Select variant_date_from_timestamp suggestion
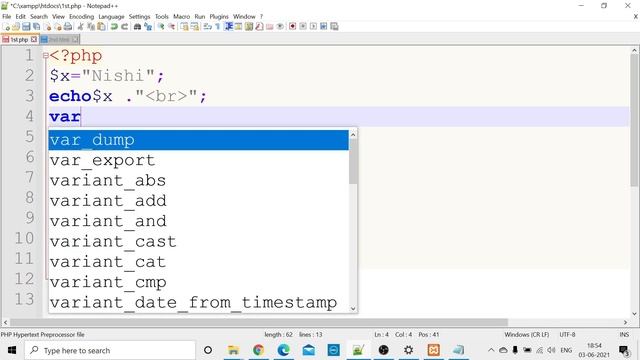Screen dimensions: 640x360 (x=198, y=302)
